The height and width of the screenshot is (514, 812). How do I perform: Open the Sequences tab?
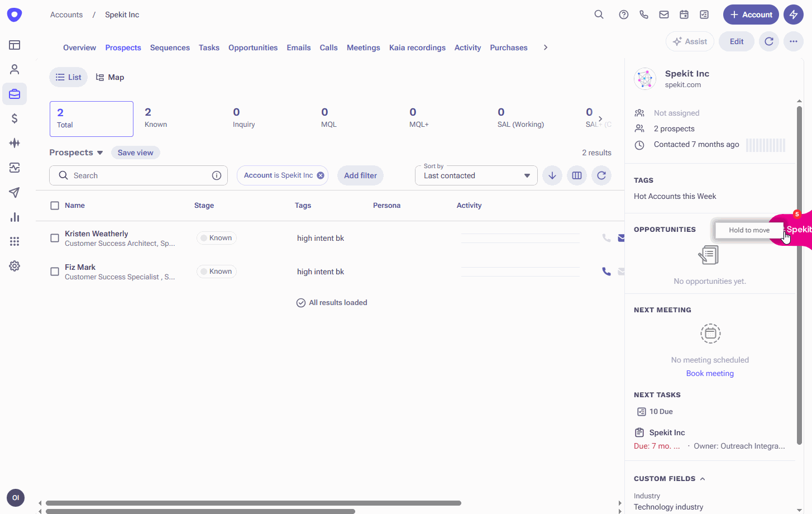[170, 47]
